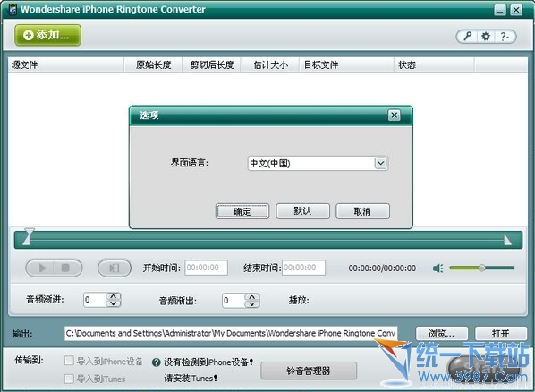Open the registration key icon
The width and height of the screenshot is (535, 392).
click(467, 36)
